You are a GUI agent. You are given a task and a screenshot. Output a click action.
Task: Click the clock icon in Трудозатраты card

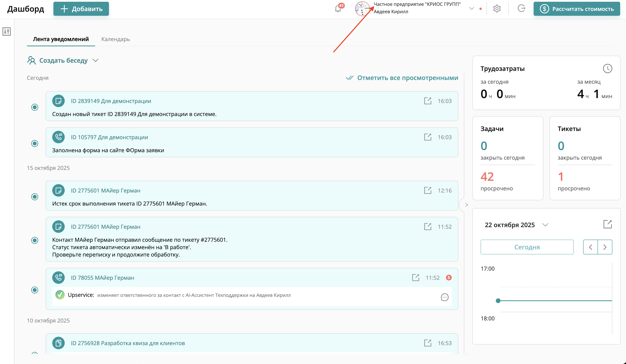[x=607, y=69]
